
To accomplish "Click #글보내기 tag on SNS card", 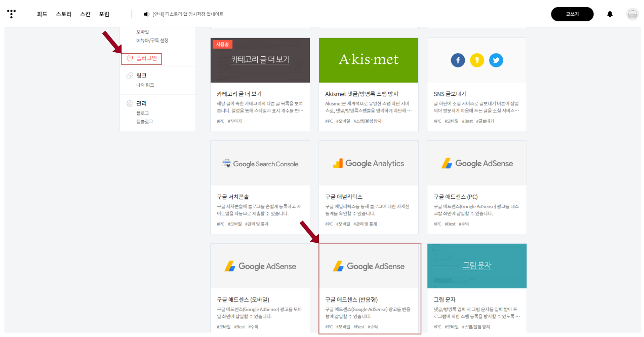I will click(x=485, y=121).
